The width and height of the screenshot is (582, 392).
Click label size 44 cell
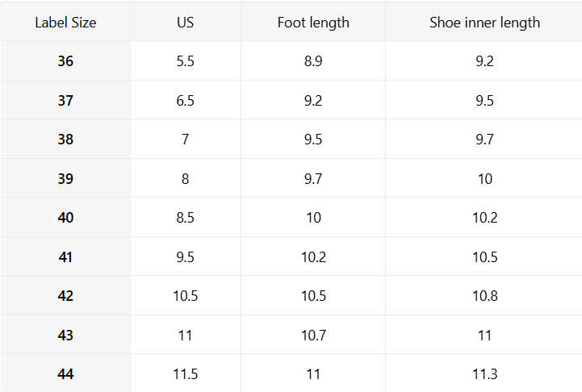tap(65, 374)
